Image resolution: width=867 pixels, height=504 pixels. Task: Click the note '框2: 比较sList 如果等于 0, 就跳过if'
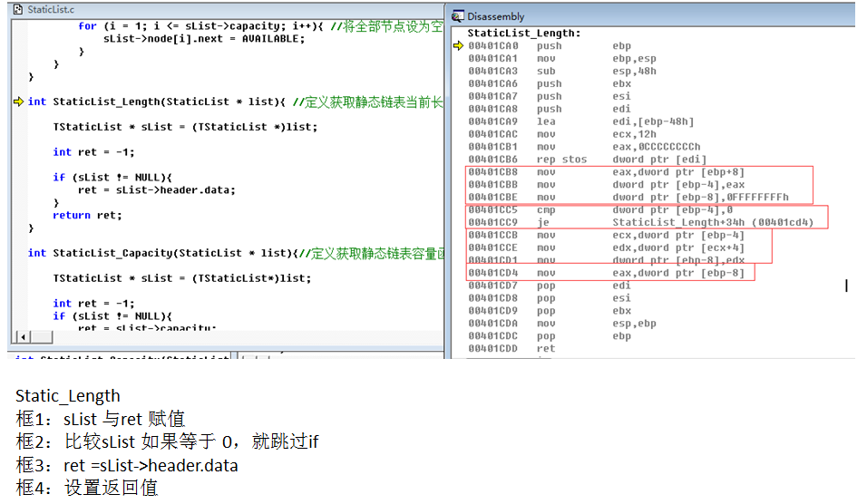point(167,441)
